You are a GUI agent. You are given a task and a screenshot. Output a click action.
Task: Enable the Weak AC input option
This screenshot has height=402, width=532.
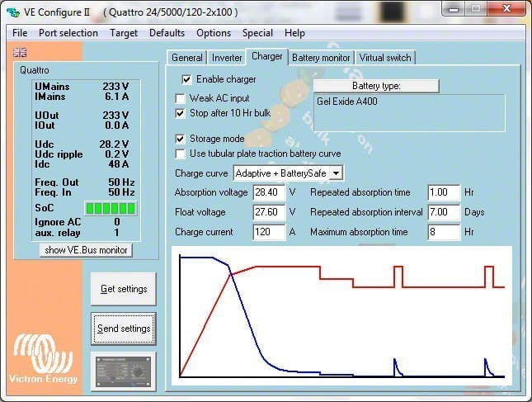[x=181, y=98]
